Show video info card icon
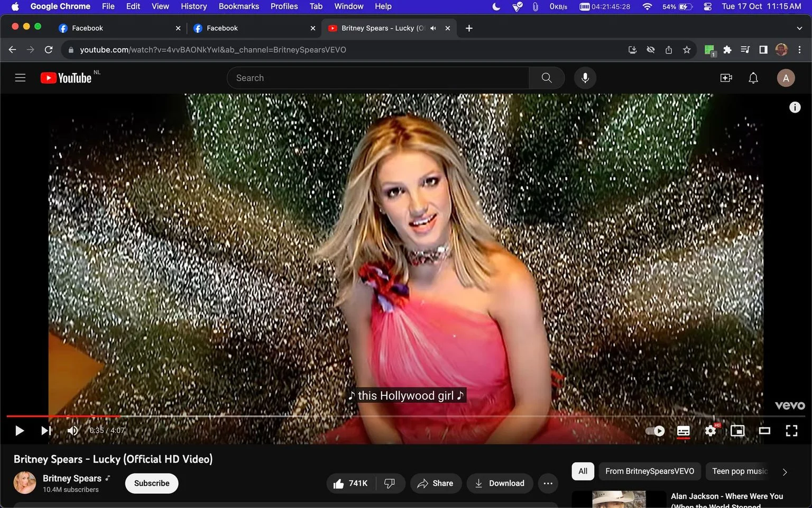812x508 pixels. pyautogui.click(x=795, y=107)
